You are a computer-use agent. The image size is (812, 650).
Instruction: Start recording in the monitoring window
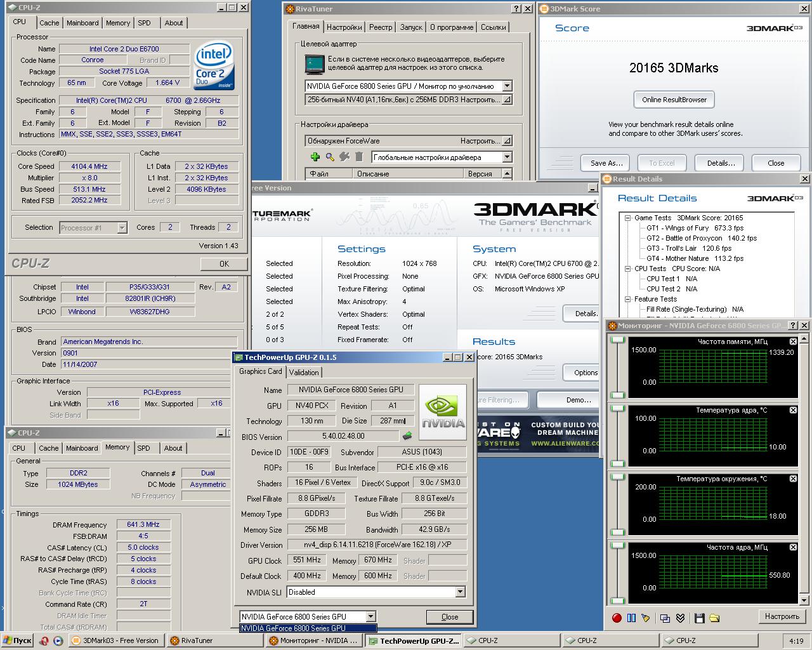tap(617, 618)
